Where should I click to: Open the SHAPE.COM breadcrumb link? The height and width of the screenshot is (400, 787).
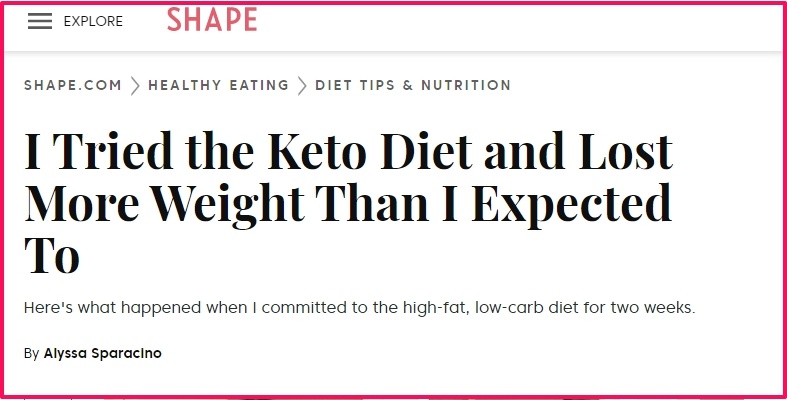(73, 85)
